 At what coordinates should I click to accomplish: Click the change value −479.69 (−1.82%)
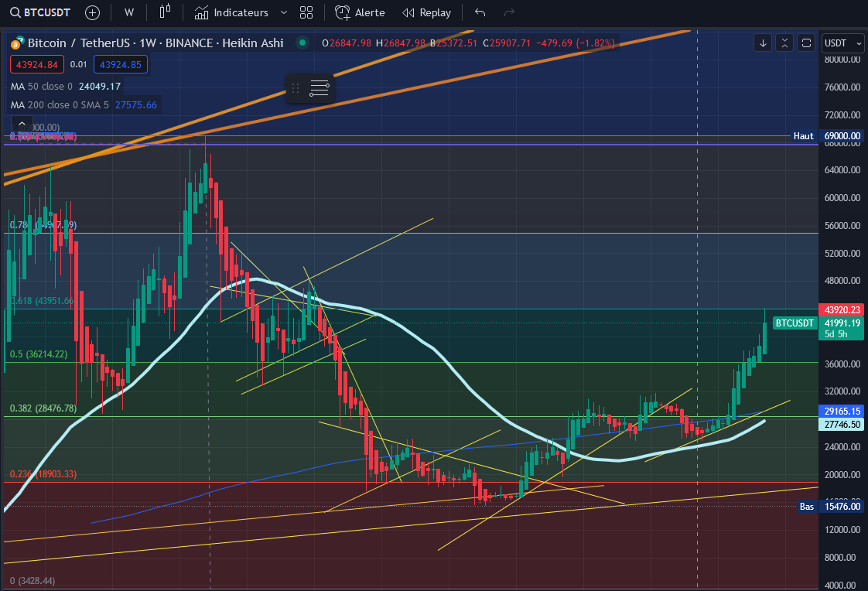tap(576, 43)
